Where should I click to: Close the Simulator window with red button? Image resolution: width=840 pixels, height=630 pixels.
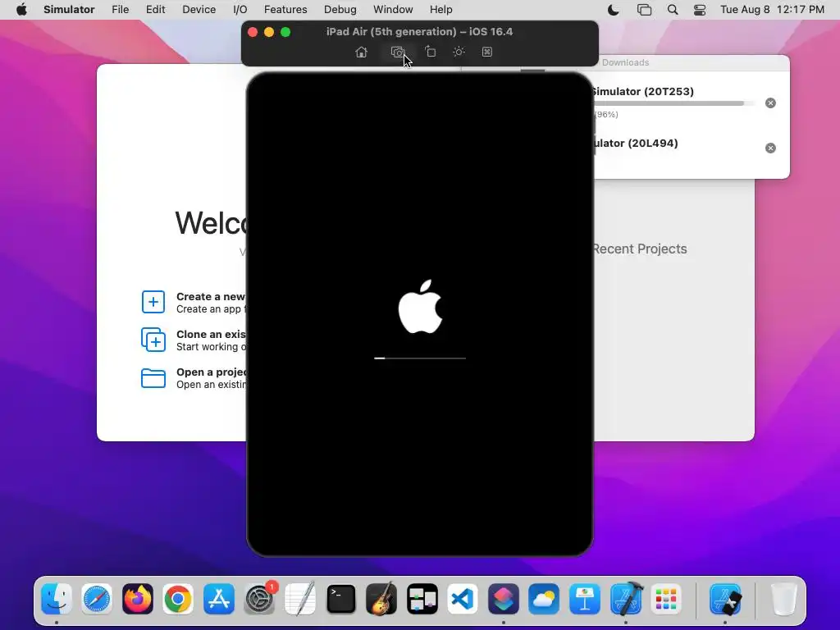(253, 32)
